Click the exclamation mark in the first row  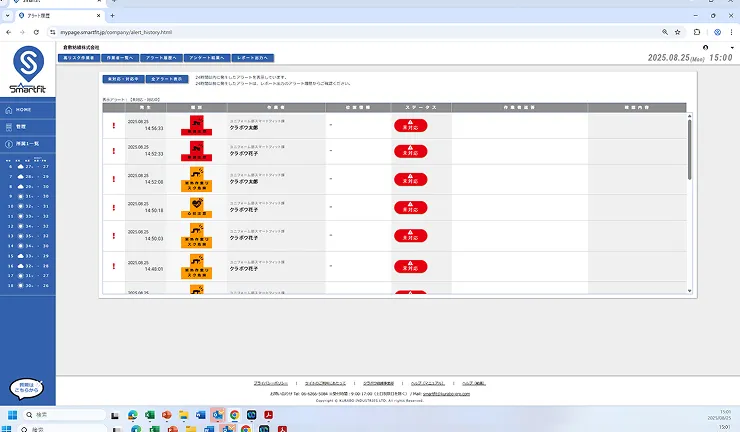click(x=114, y=126)
